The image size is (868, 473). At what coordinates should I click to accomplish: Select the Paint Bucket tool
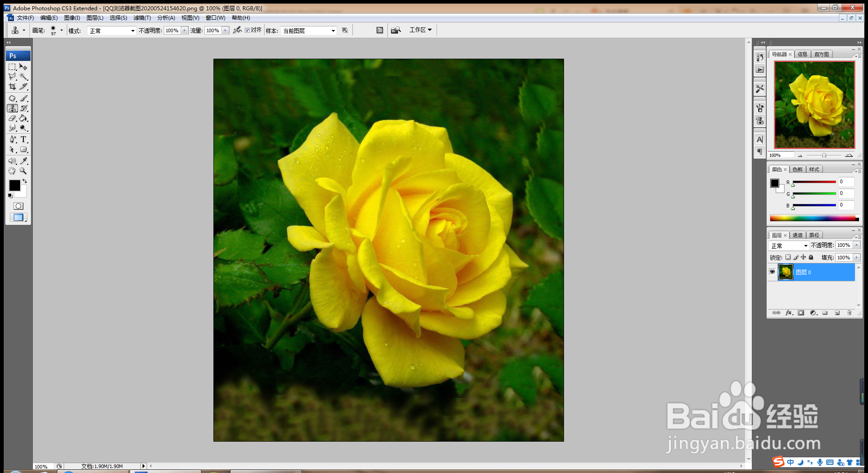click(24, 118)
